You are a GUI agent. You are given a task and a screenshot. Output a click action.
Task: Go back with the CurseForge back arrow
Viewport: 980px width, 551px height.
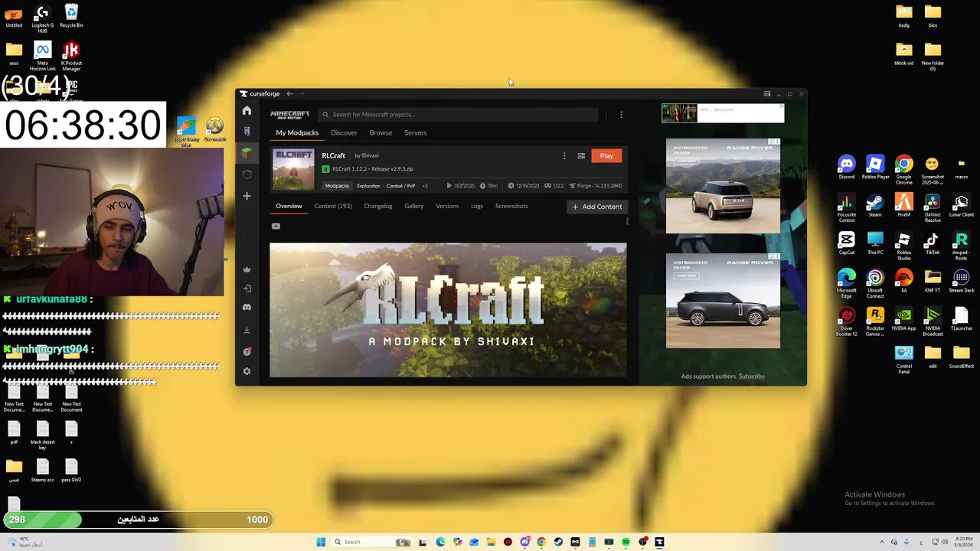(289, 94)
